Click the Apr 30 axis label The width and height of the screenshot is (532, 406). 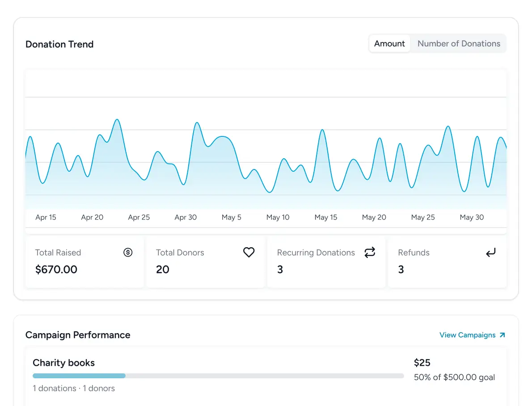185,217
